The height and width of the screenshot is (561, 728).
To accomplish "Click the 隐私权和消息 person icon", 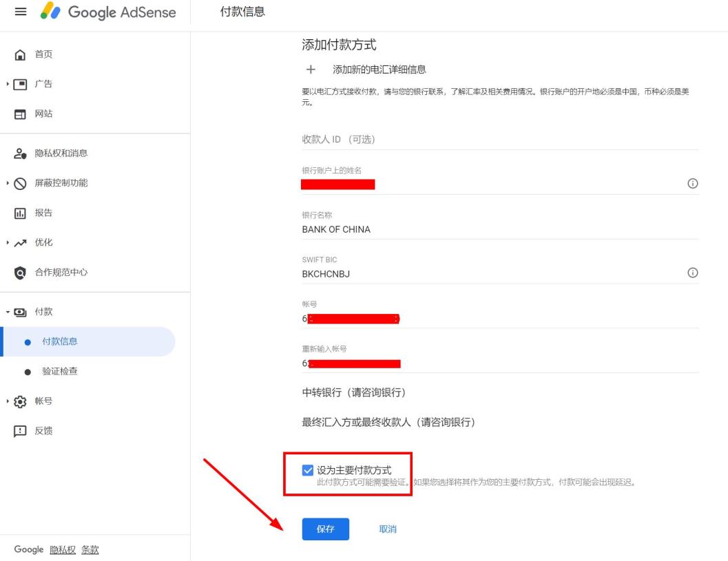I will coord(20,154).
